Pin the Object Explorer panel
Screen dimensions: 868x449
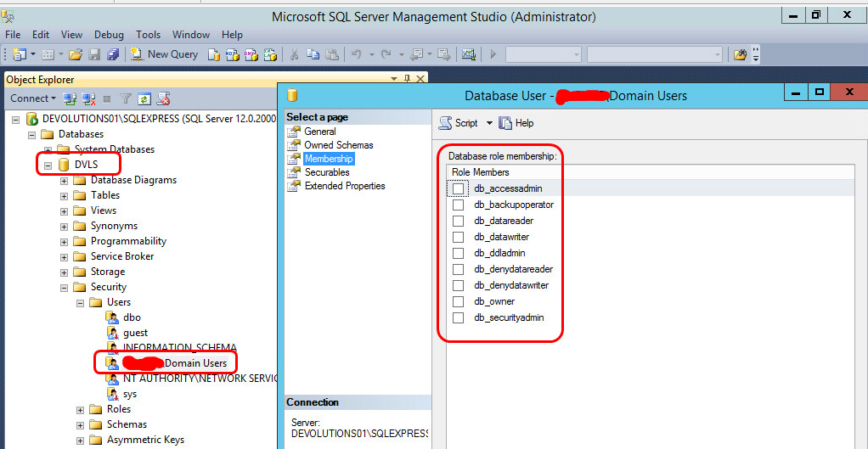tap(407, 79)
